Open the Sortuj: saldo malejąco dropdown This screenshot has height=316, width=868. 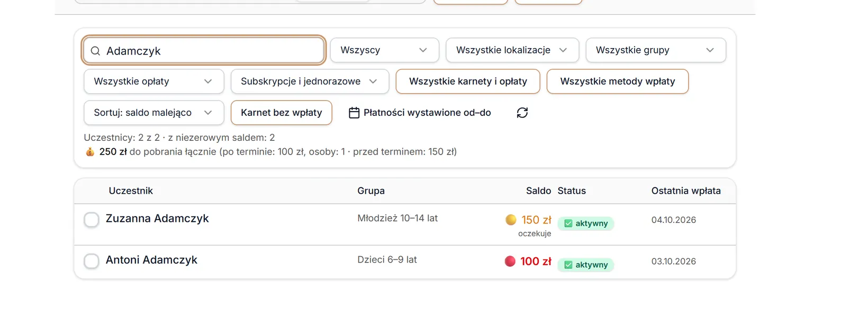tap(154, 113)
